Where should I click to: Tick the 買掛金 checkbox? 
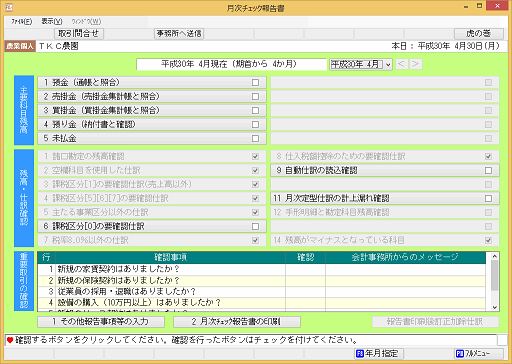coord(255,110)
